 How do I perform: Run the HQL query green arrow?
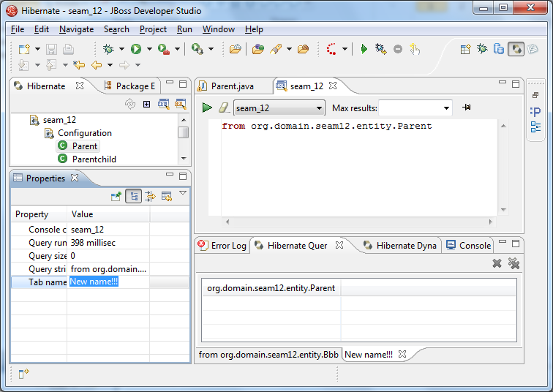207,108
